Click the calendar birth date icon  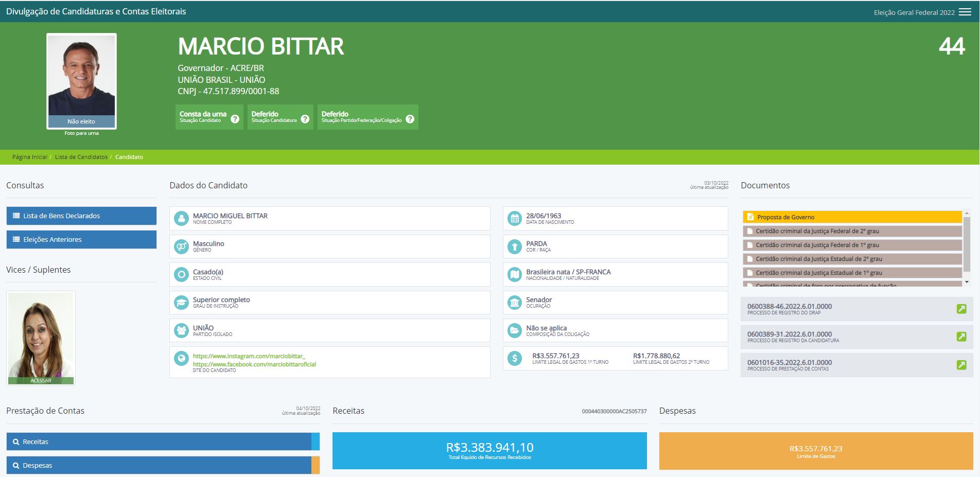514,219
